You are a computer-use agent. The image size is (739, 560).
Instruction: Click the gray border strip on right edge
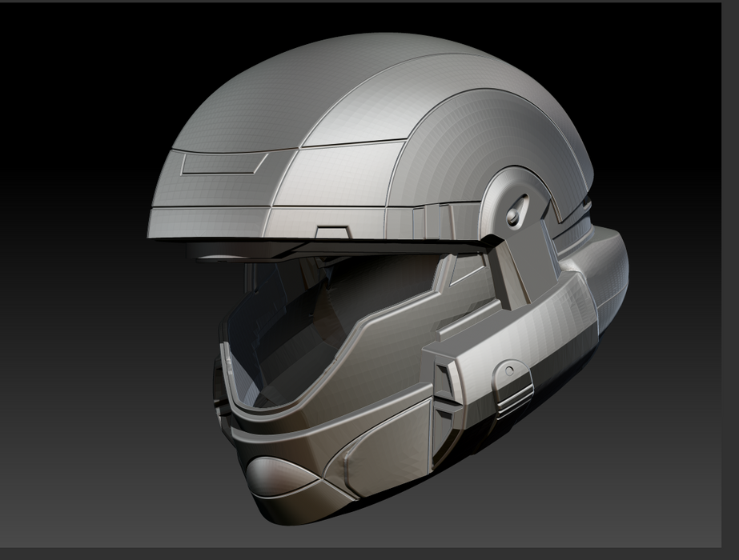click(x=729, y=280)
